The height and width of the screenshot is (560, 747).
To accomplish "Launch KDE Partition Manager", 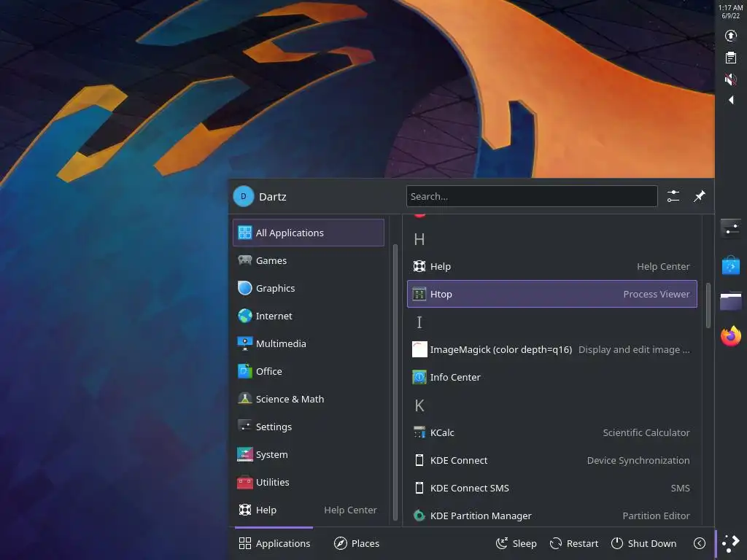I will (551, 516).
